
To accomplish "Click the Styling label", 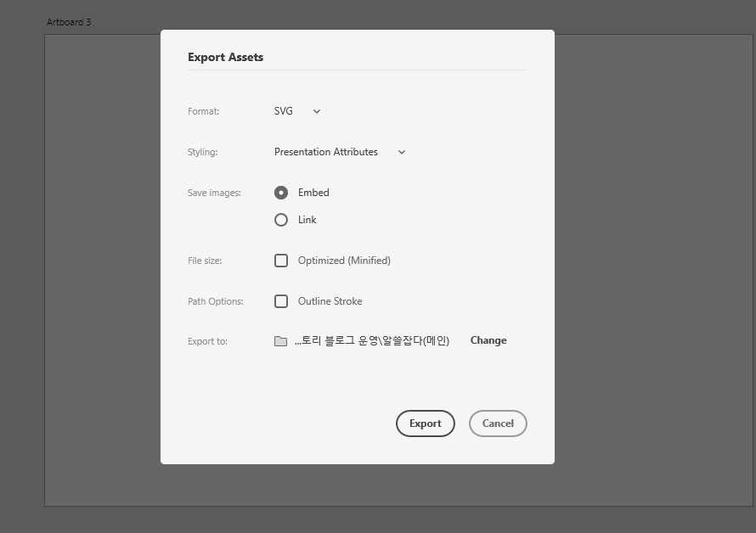I will (x=202, y=152).
